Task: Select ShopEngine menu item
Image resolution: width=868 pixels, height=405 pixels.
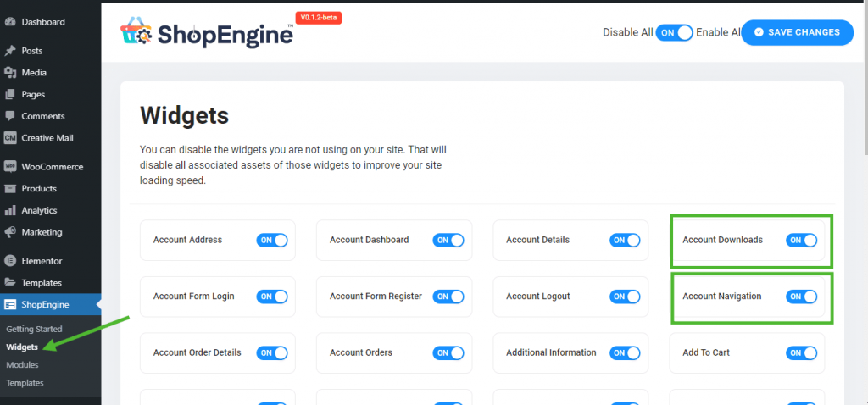Action: [50, 304]
